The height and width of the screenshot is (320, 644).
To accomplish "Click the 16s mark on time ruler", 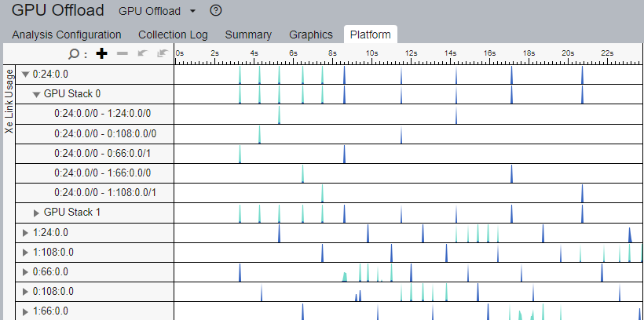I will (489, 53).
